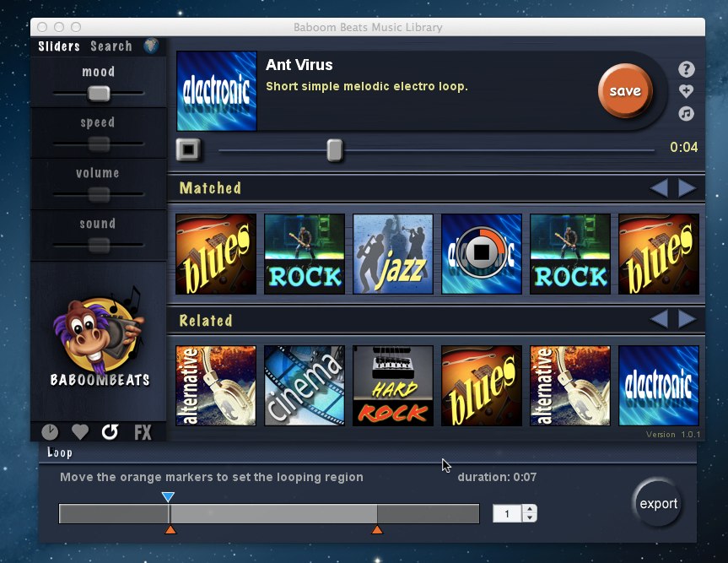This screenshot has height=563, width=728.
Task: Select the cinema thumbnail in Related
Action: point(305,386)
